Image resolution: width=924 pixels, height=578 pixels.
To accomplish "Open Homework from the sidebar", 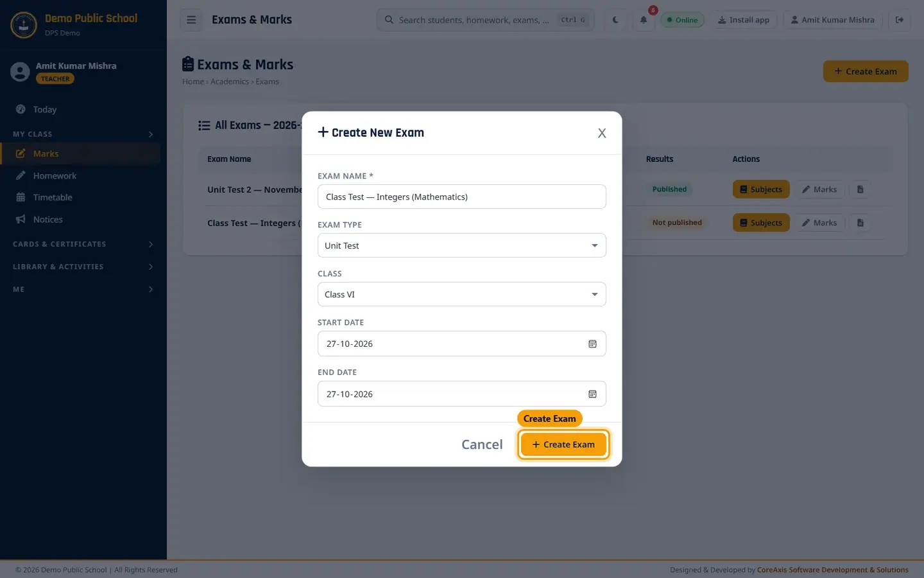I will pyautogui.click(x=80, y=176).
